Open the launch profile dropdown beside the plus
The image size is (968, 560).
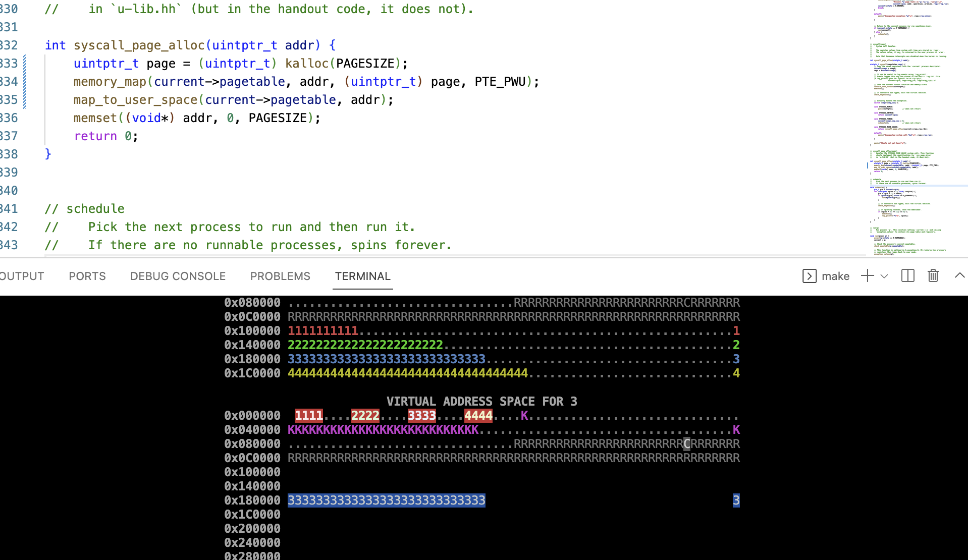[x=884, y=276]
